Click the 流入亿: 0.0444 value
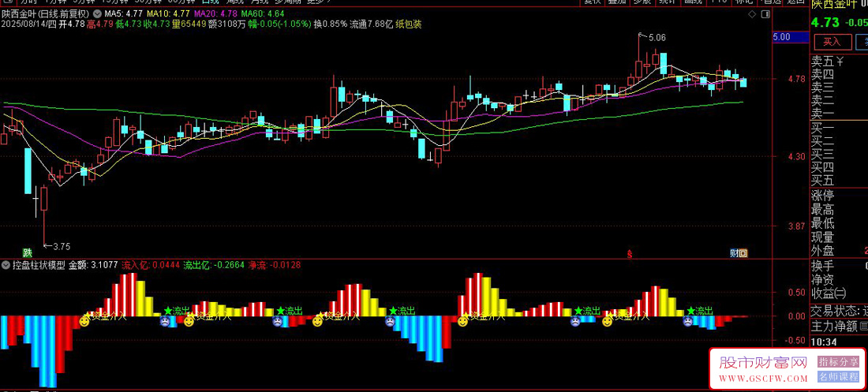Viewport: 868px width, 392px height. click(x=152, y=265)
